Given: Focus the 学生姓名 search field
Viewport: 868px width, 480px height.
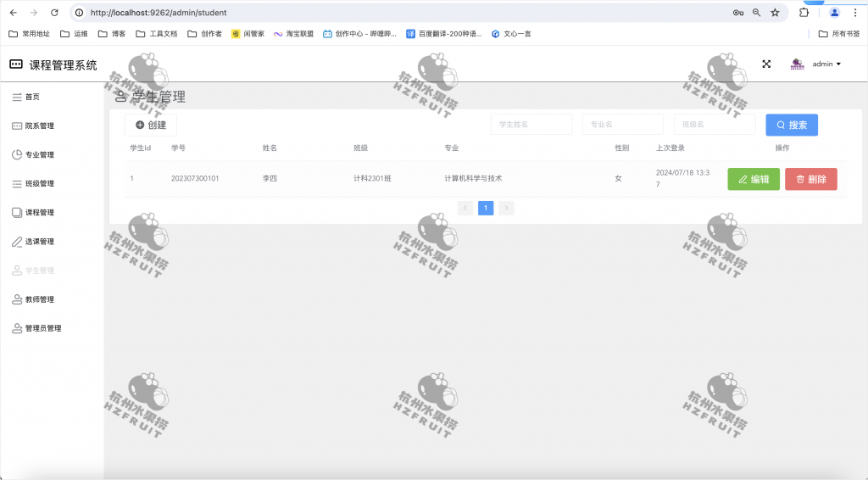Looking at the screenshot, I should point(531,125).
